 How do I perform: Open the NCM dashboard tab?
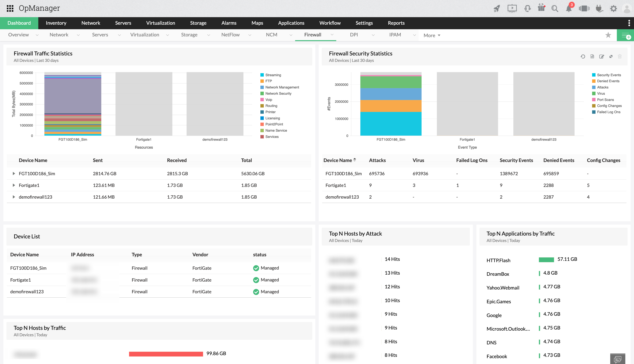[271, 35]
